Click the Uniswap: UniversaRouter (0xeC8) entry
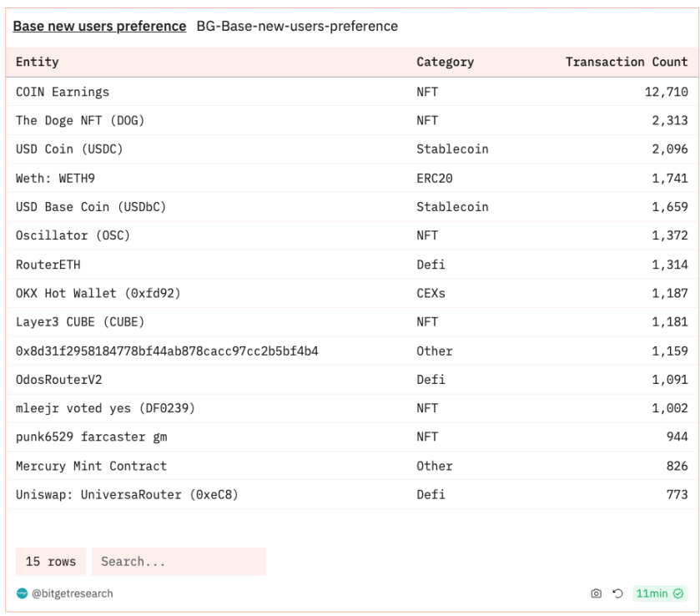This screenshot has height=616, width=700. [127, 494]
